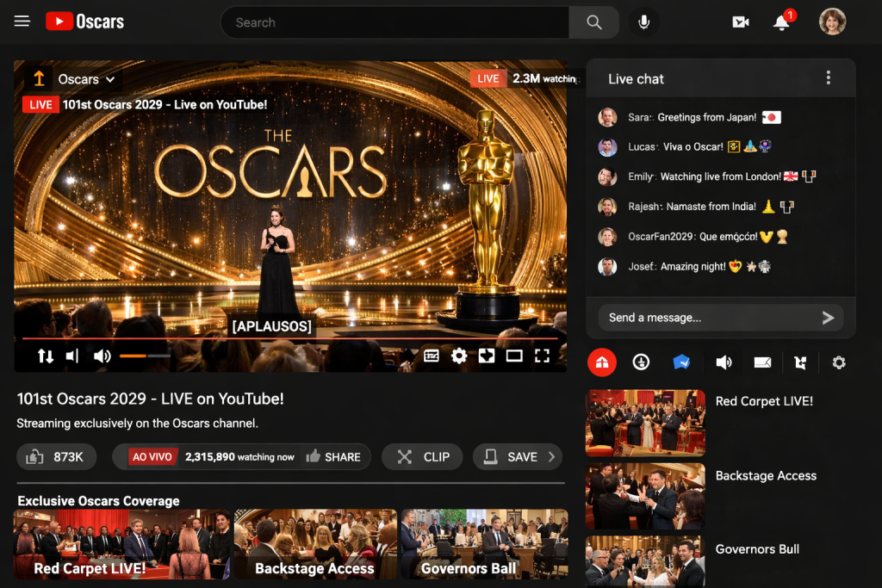The width and height of the screenshot is (882, 588).
Task: Open the Live chat three-dot menu
Action: tap(829, 78)
